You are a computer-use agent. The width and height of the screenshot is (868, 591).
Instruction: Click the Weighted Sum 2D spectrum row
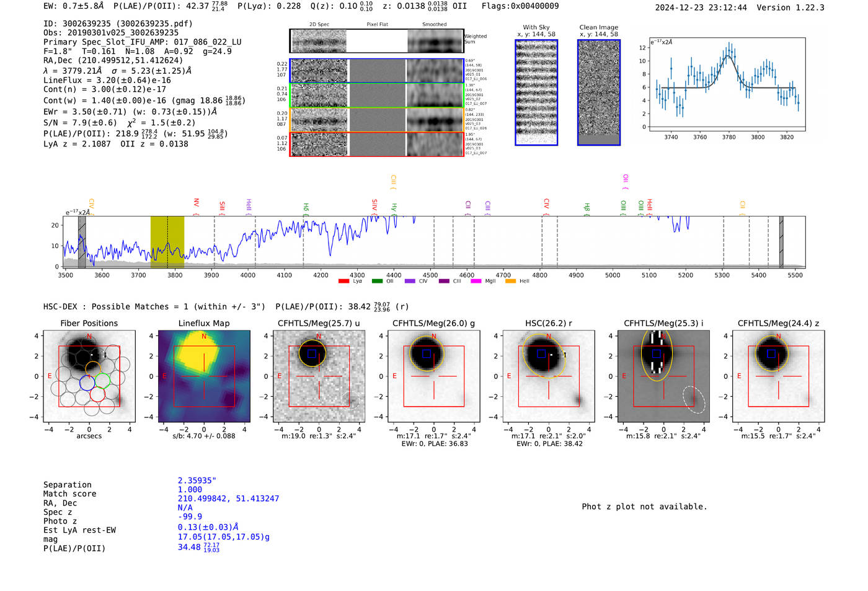(x=376, y=41)
